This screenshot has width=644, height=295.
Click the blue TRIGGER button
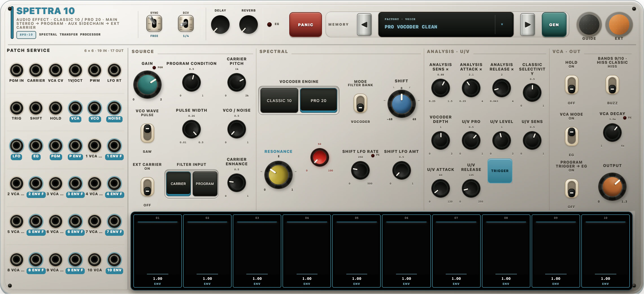500,171
